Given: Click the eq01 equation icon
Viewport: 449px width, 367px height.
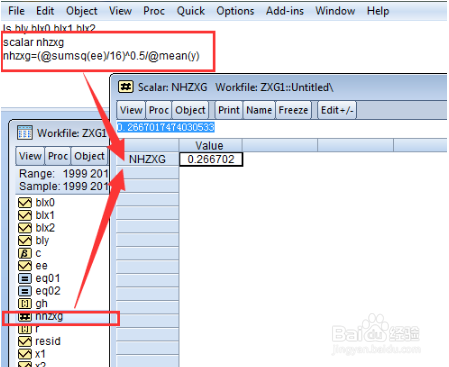Looking at the screenshot, I should click(x=25, y=278).
